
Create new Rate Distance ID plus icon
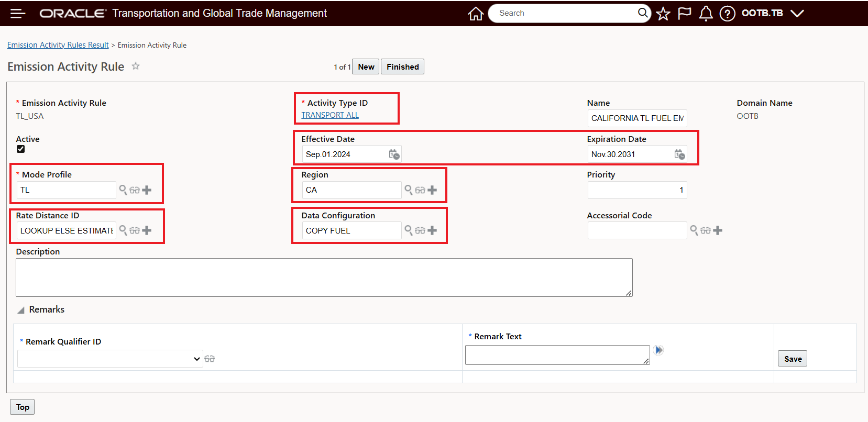click(147, 230)
